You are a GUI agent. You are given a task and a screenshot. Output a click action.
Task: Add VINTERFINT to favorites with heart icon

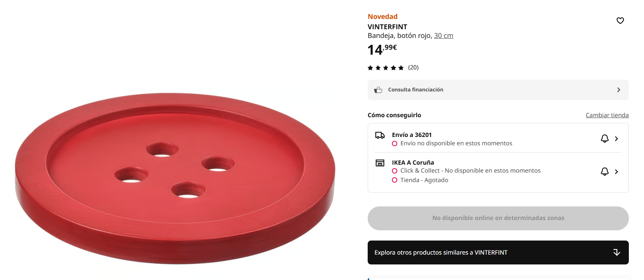(x=620, y=21)
